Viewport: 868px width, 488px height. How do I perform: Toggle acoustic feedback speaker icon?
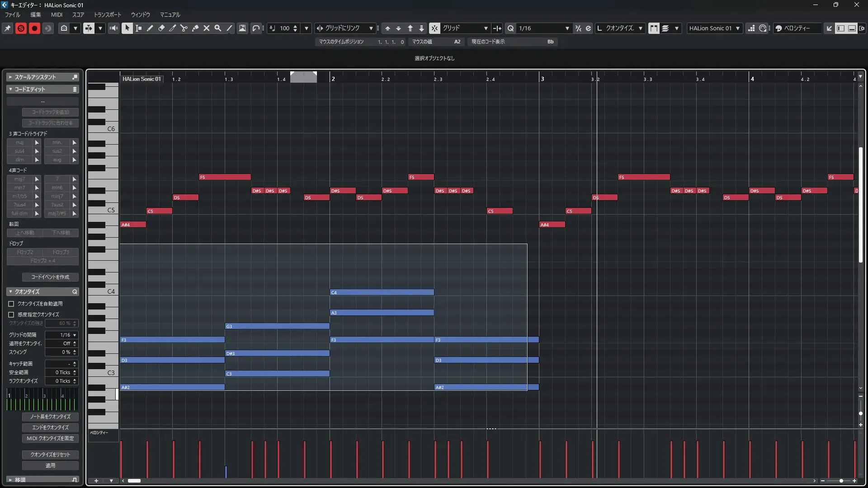click(x=113, y=28)
